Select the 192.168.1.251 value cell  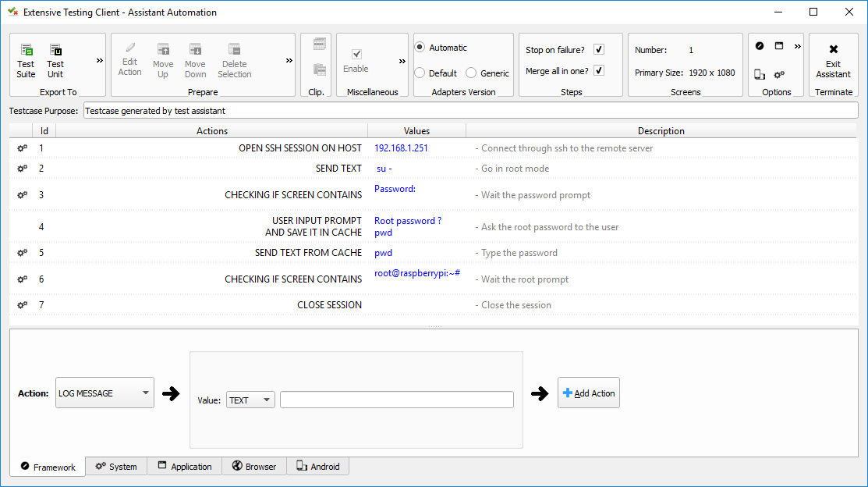pyautogui.click(x=402, y=148)
